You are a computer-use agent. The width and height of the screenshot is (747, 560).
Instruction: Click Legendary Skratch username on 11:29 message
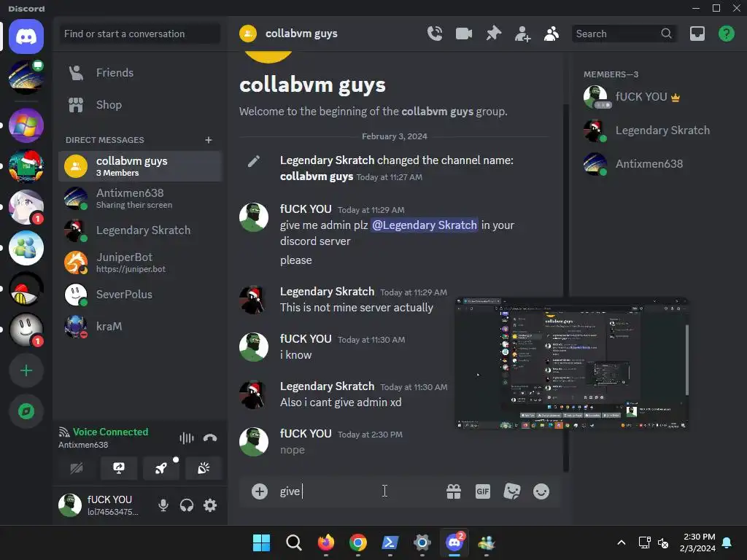(x=327, y=292)
